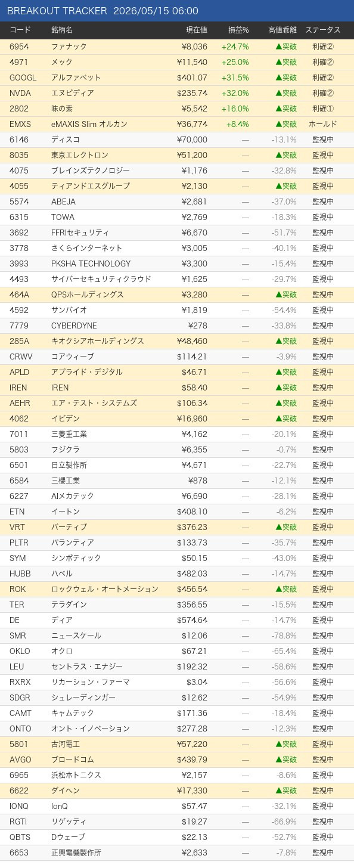Viewport: 354px width, 868px height.
Task: Select the 損益% column header
Action: [x=238, y=30]
